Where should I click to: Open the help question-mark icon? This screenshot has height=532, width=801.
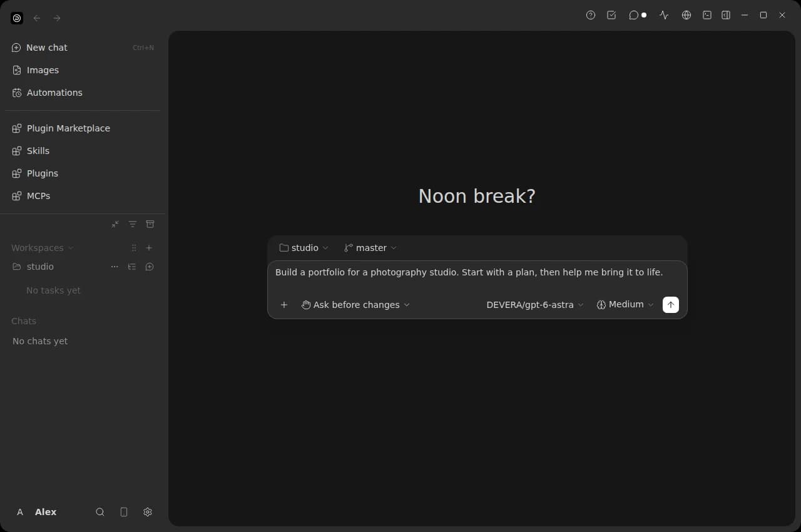(x=591, y=15)
